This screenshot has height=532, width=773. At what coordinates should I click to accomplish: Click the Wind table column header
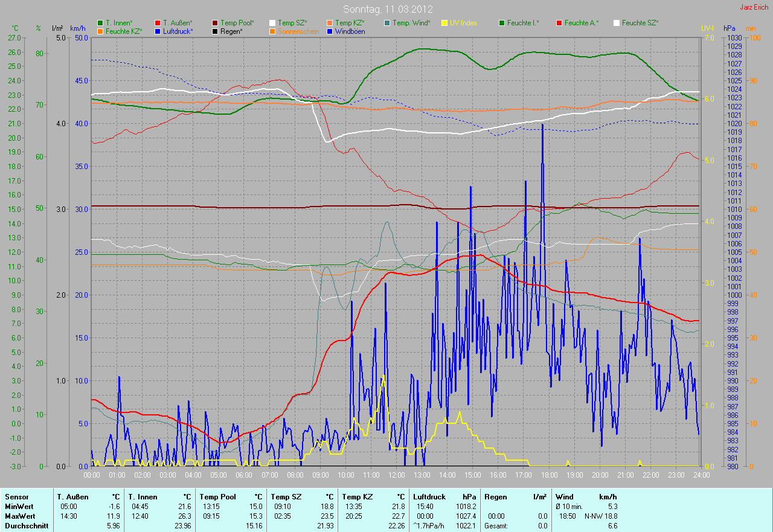[x=565, y=497]
